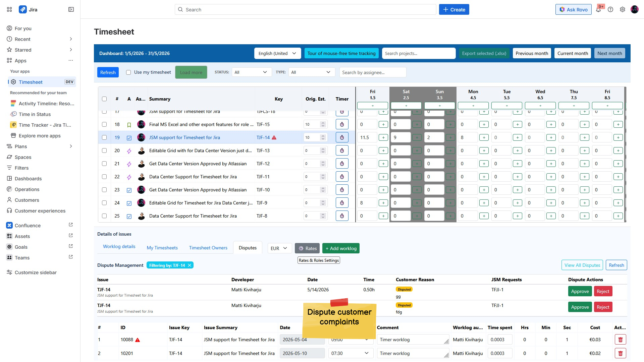The image size is (644, 362).
Task: Open the user profile avatar
Action: coord(635,9)
